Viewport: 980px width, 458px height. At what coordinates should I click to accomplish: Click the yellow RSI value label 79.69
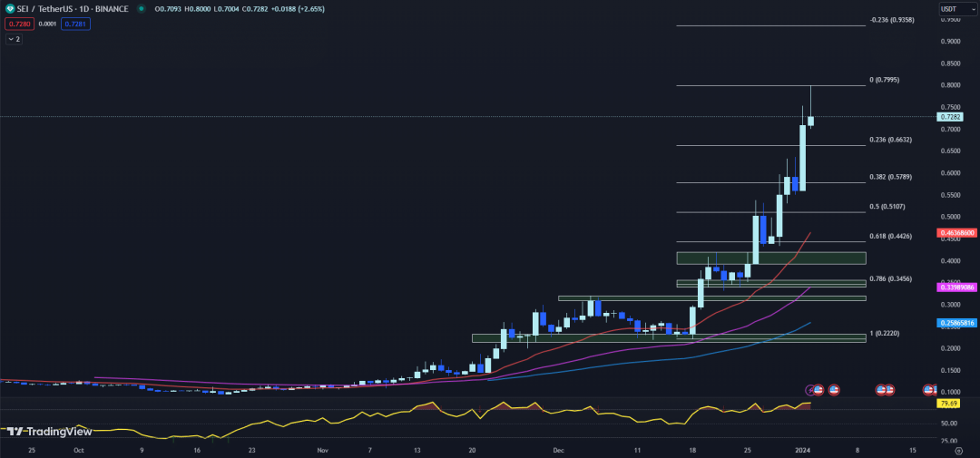coord(949,403)
